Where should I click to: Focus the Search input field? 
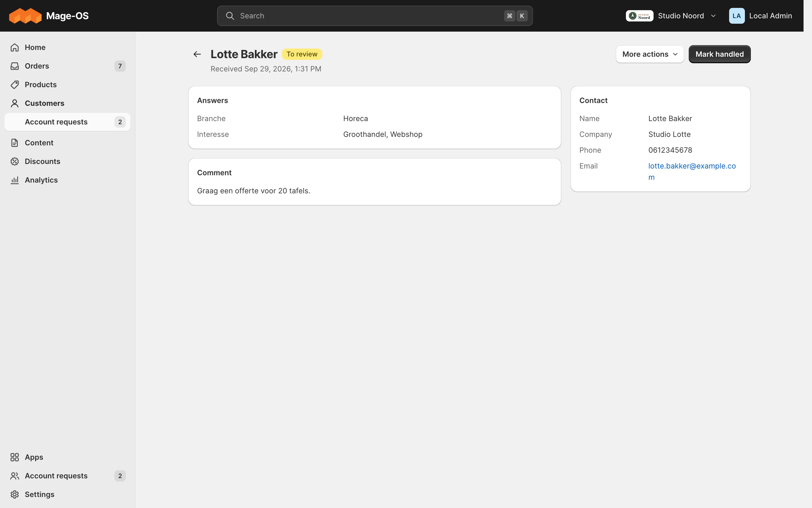click(374, 16)
